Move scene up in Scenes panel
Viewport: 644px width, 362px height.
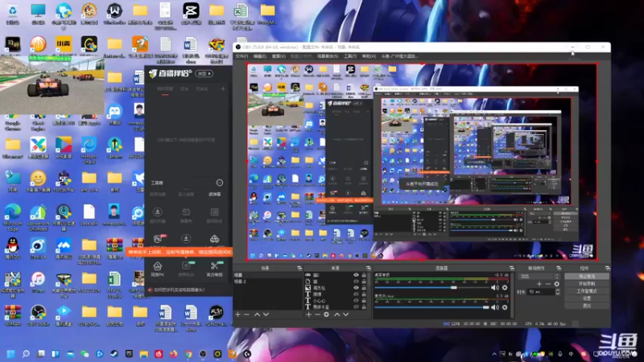(x=257, y=315)
